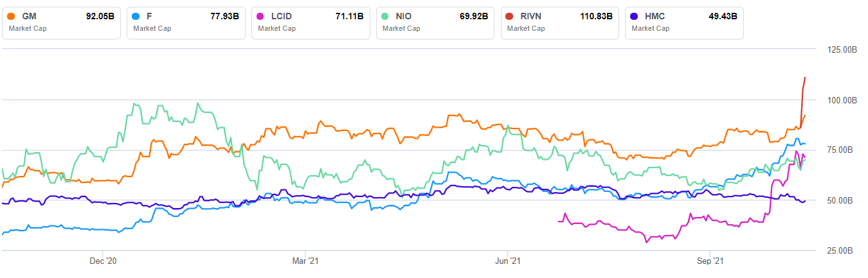Click the Sep '21 date axis label
Viewport: 868px width, 278px height.
(x=710, y=261)
